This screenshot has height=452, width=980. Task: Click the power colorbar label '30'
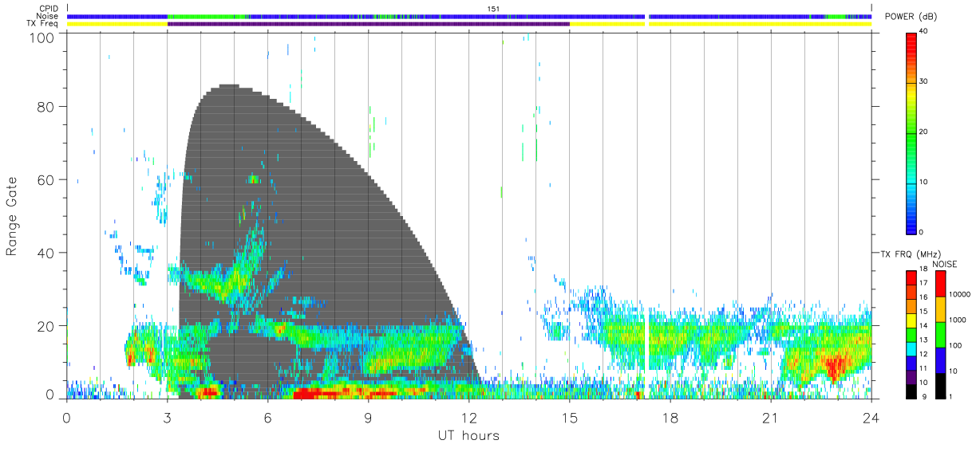tap(924, 82)
